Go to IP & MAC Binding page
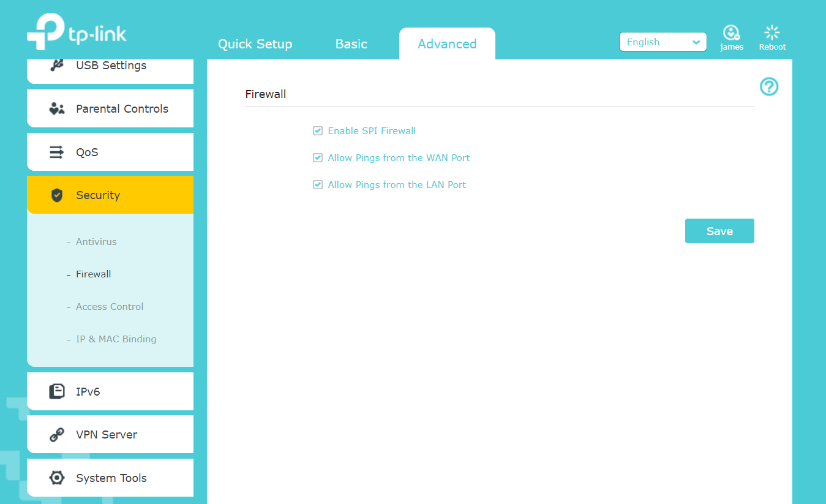The width and height of the screenshot is (826, 504). pos(116,339)
